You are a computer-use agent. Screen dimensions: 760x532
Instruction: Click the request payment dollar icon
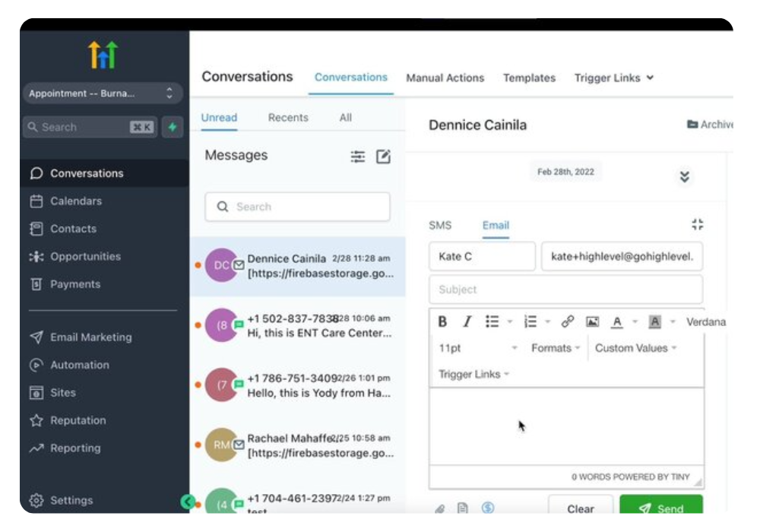point(488,508)
